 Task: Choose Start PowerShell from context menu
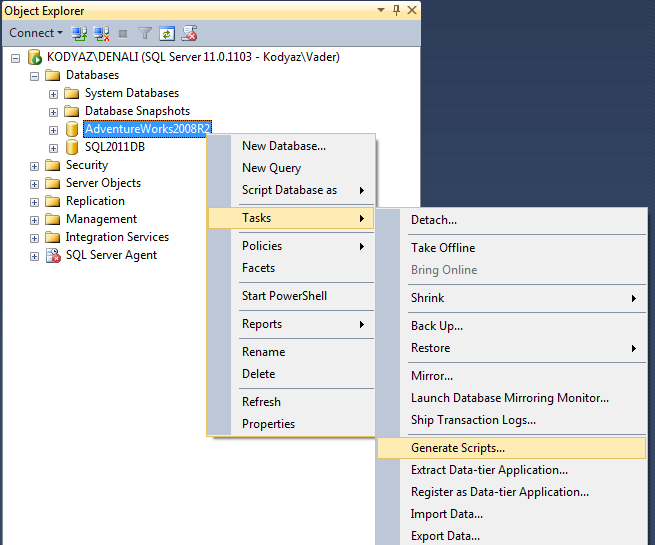[291, 296]
